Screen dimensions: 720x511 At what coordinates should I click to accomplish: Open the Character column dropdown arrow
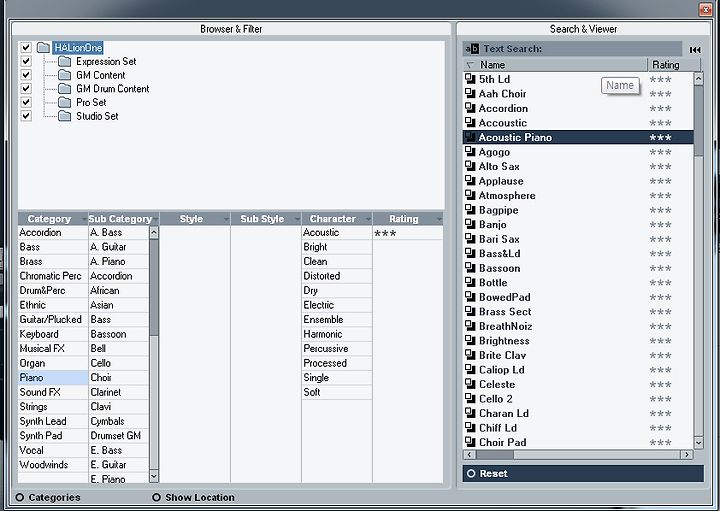(x=368, y=219)
